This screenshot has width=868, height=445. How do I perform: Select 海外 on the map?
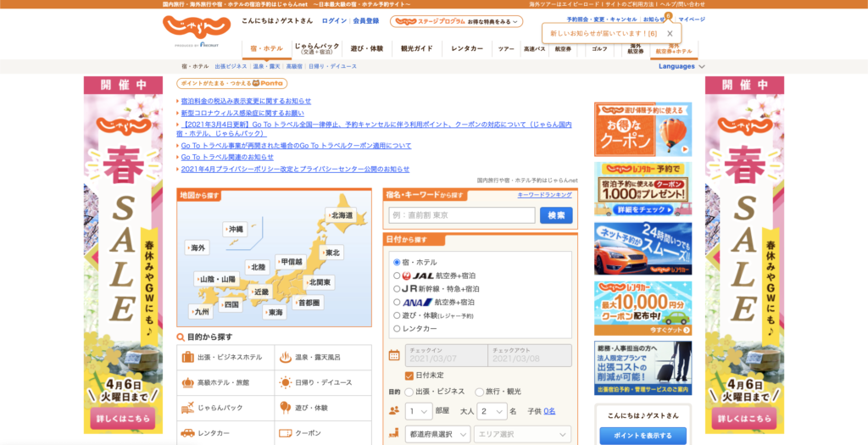click(x=197, y=248)
